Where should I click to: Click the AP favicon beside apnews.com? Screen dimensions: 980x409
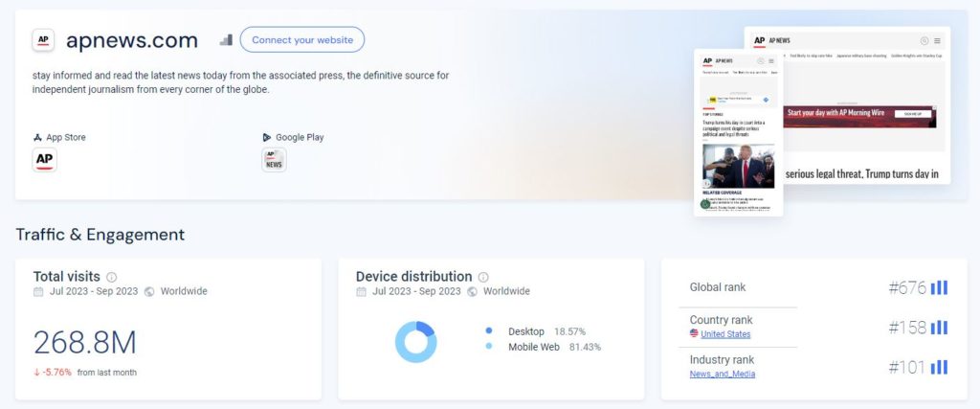(x=43, y=40)
